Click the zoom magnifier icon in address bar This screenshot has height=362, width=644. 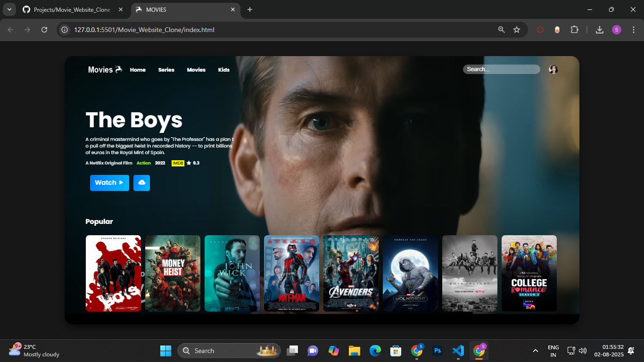click(502, 30)
